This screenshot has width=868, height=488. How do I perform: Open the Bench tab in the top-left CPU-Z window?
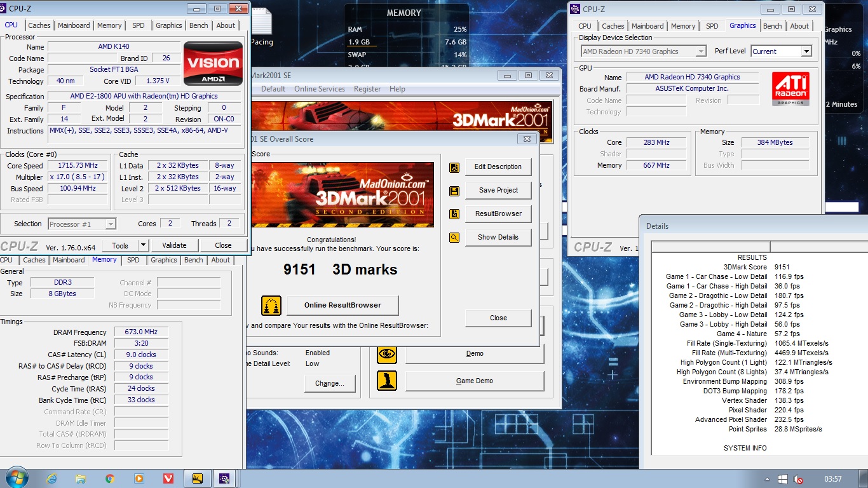coord(199,25)
